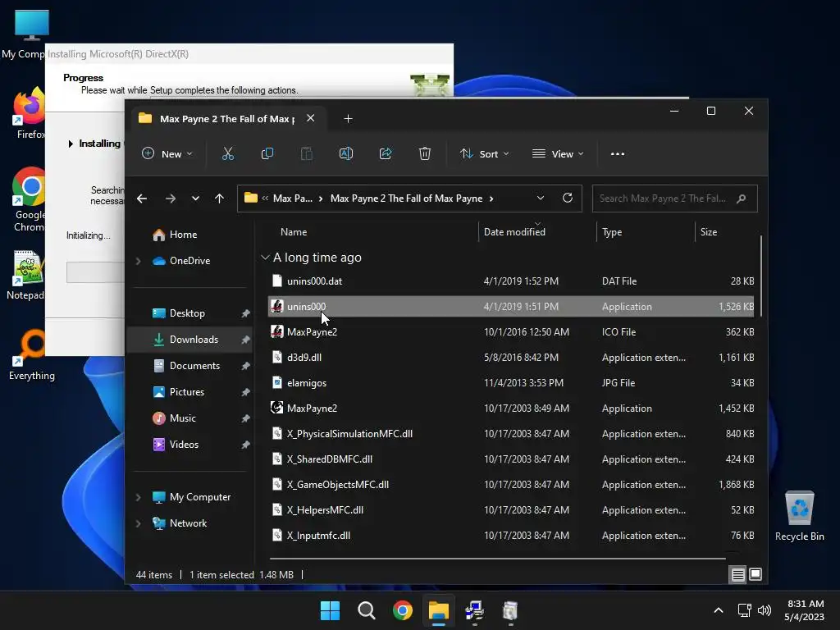Click the Rename icon in toolbar

point(346,153)
